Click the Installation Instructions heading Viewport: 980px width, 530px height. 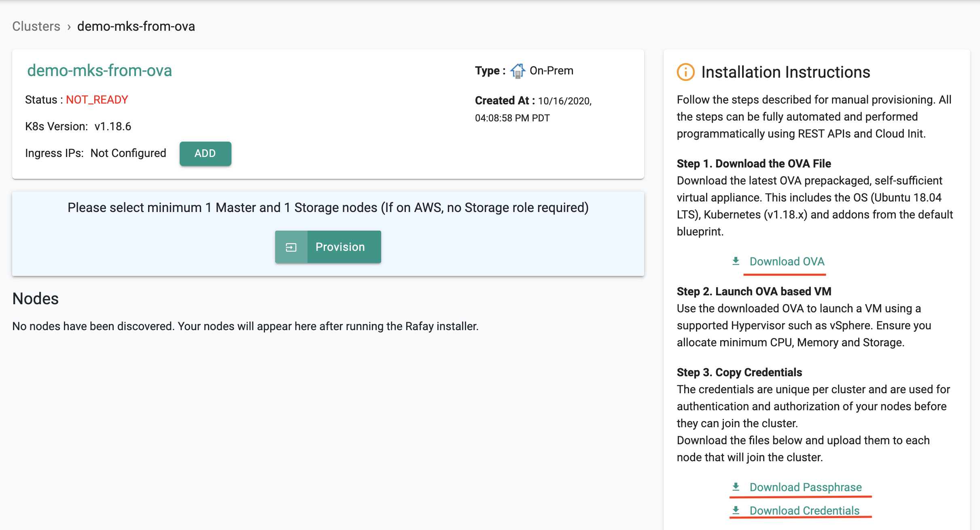tap(786, 72)
